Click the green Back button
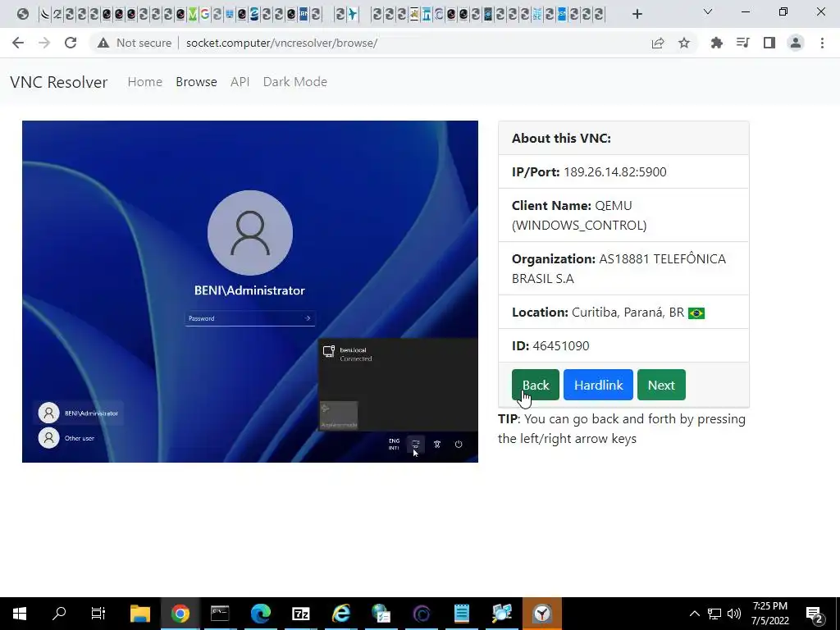The height and width of the screenshot is (630, 840). (x=535, y=385)
